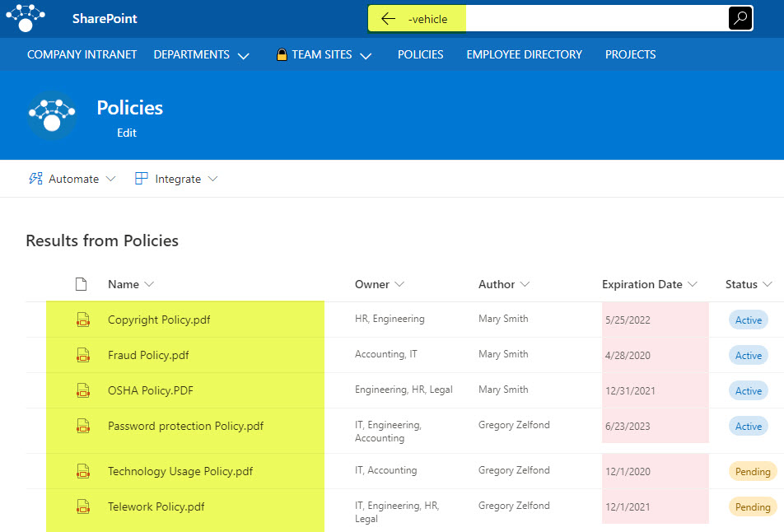Open the Telework Policy.pdf file
784x532 pixels.
(156, 506)
